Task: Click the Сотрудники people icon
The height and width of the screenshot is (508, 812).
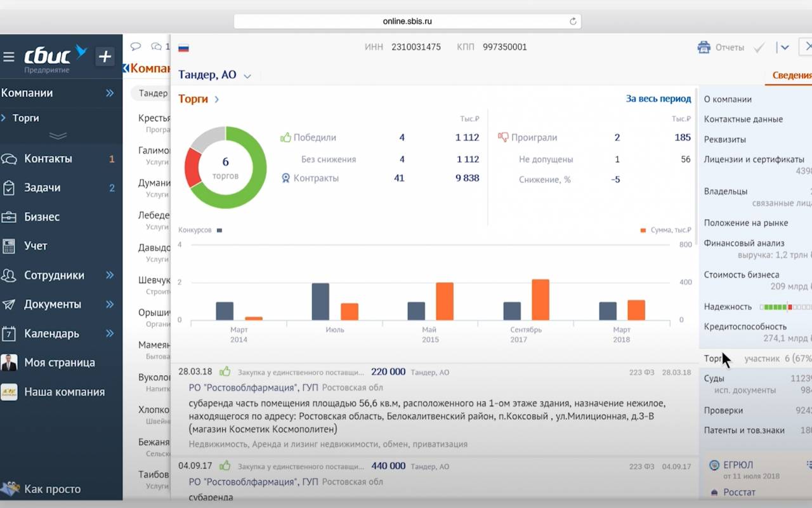Action: tap(9, 276)
